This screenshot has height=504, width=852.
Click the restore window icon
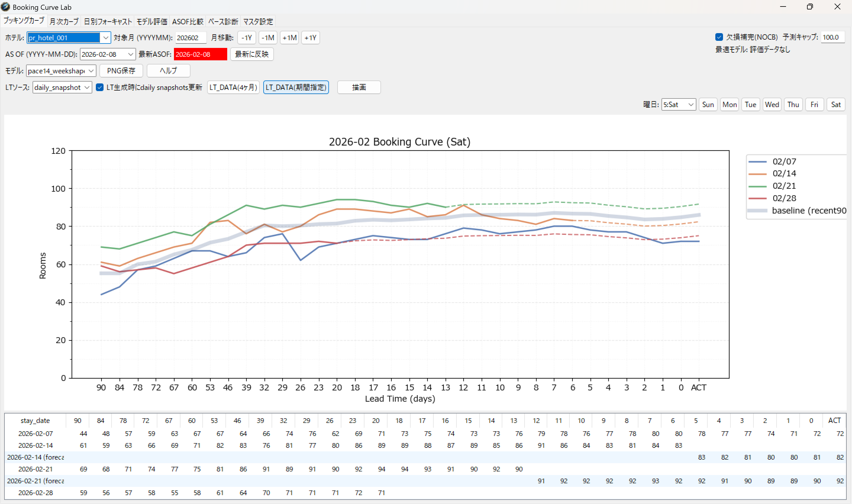click(810, 7)
